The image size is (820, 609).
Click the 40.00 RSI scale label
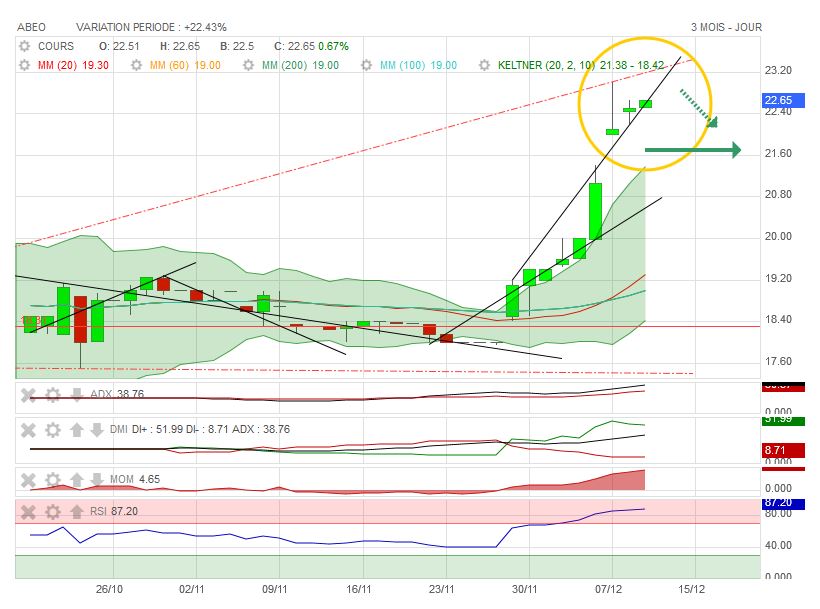point(778,545)
